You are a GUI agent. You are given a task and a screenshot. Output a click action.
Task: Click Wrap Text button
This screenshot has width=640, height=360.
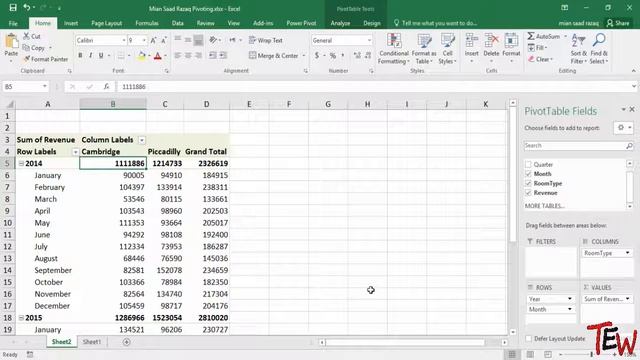point(266,40)
